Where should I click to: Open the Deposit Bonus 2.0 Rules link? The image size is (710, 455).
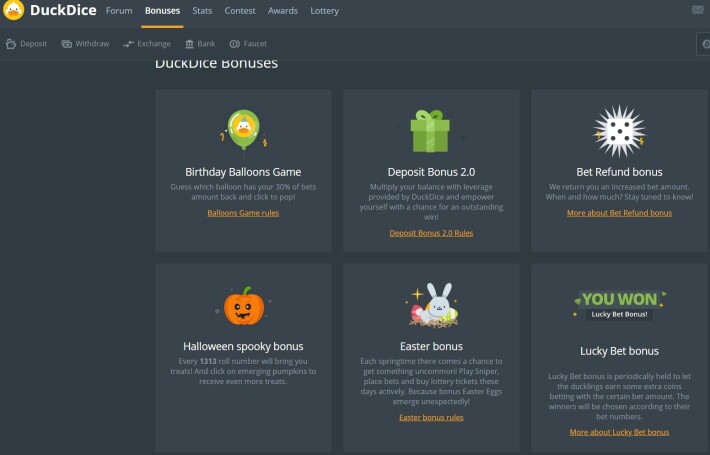tap(431, 233)
